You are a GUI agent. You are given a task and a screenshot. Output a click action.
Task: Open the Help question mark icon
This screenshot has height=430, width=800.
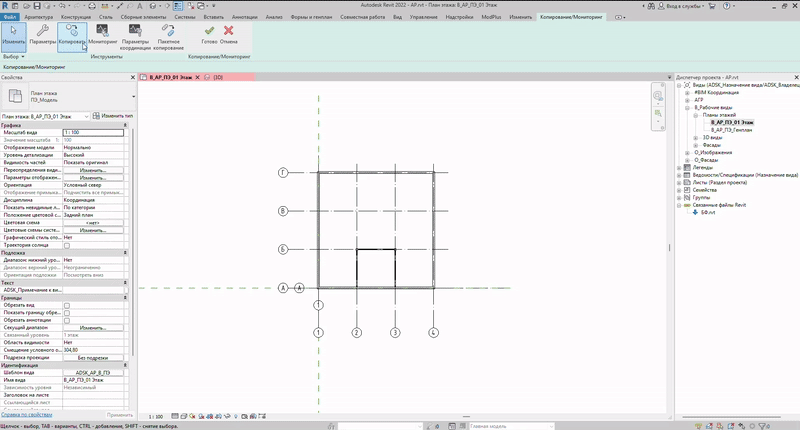(x=727, y=6)
